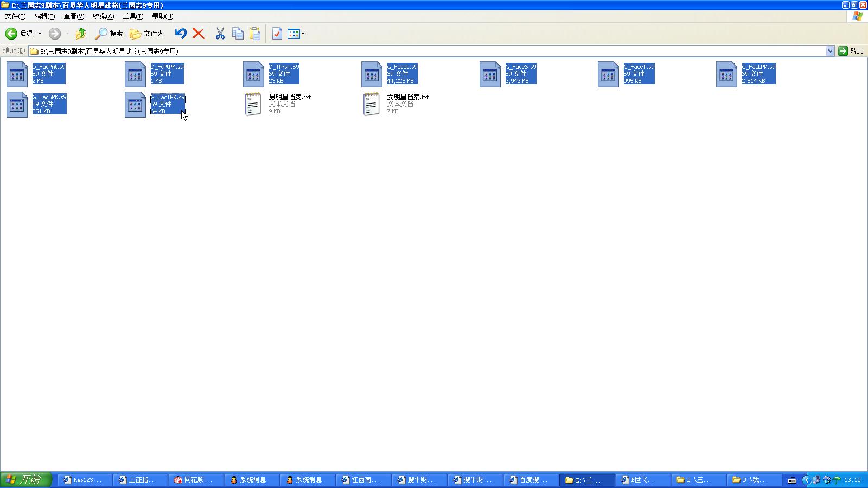868x488 pixels.
Task: Expand the address bar dropdown arrow
Action: coord(830,51)
